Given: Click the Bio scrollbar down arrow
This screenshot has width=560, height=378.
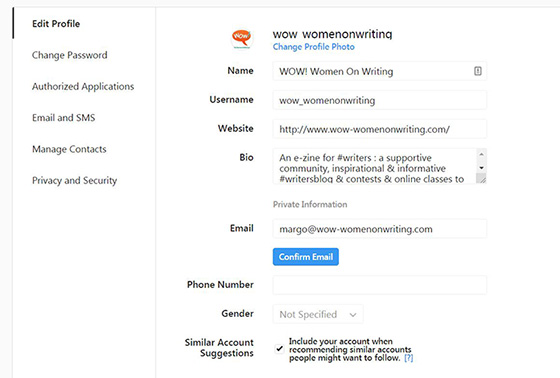Looking at the screenshot, I should coord(481,168).
